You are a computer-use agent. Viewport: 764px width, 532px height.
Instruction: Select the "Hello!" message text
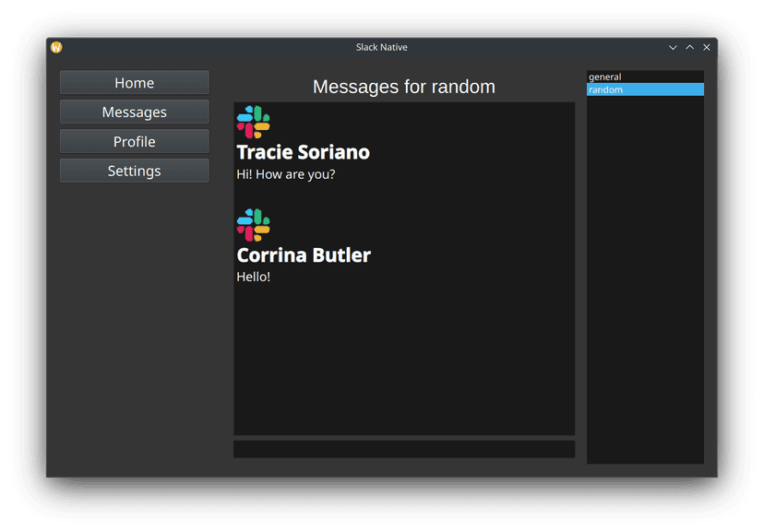pos(254,277)
